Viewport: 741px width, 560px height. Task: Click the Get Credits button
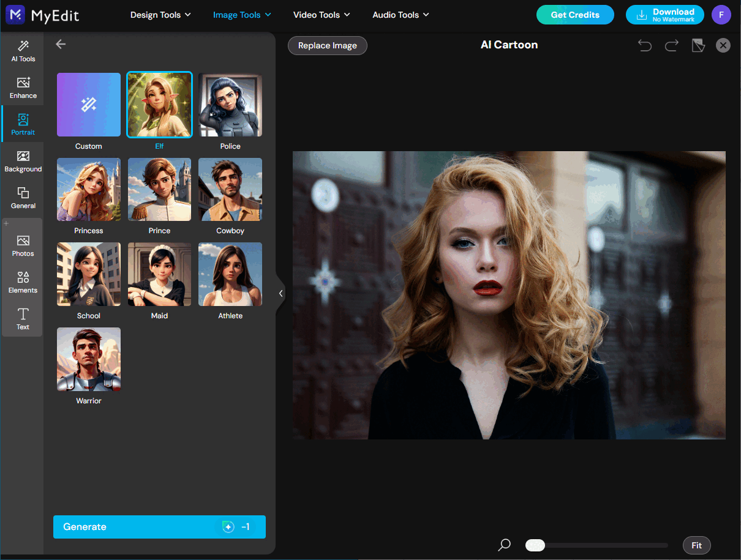(x=575, y=15)
